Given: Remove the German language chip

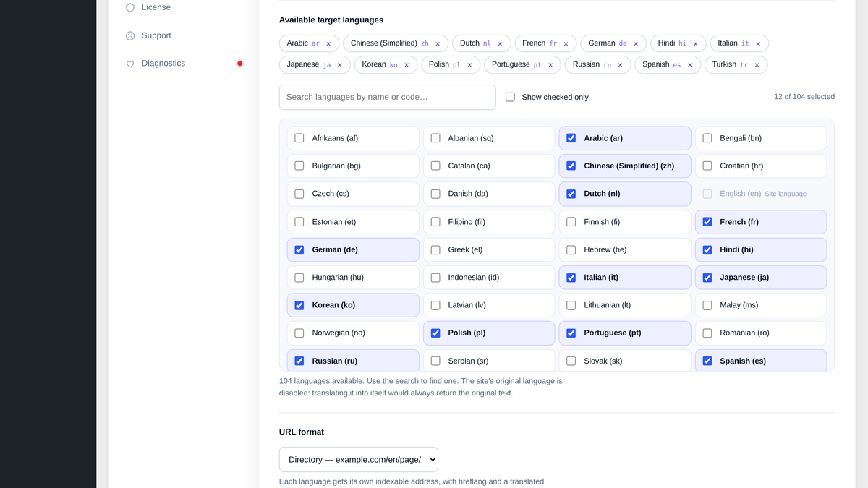Looking at the screenshot, I should [636, 44].
